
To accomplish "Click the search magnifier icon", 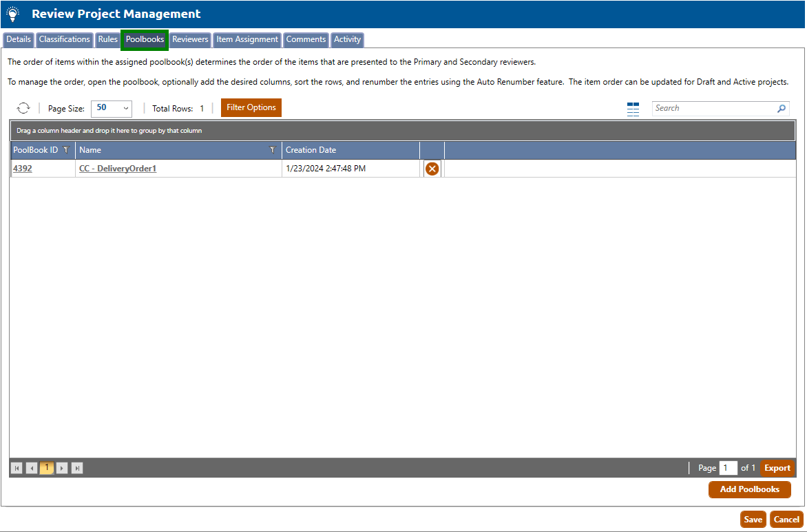I will click(781, 109).
